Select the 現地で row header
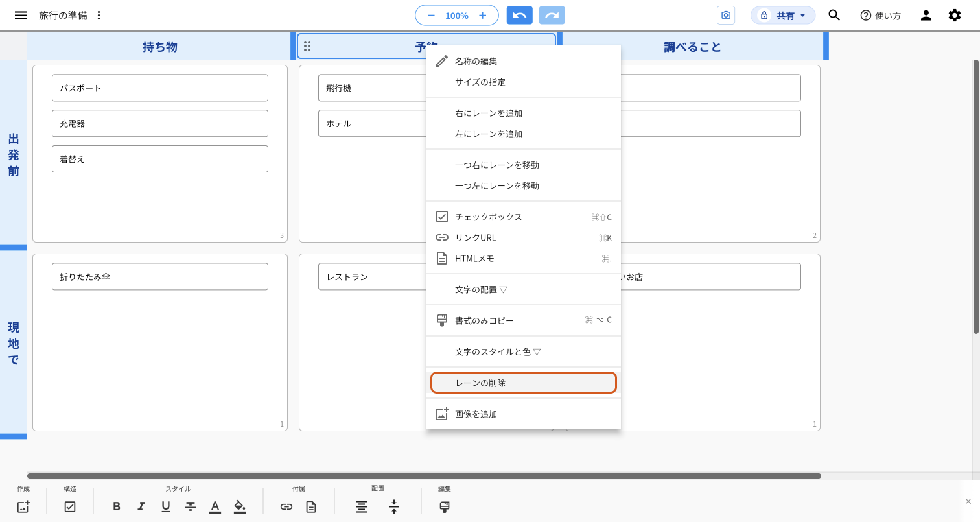The height and width of the screenshot is (522, 980). click(14, 343)
